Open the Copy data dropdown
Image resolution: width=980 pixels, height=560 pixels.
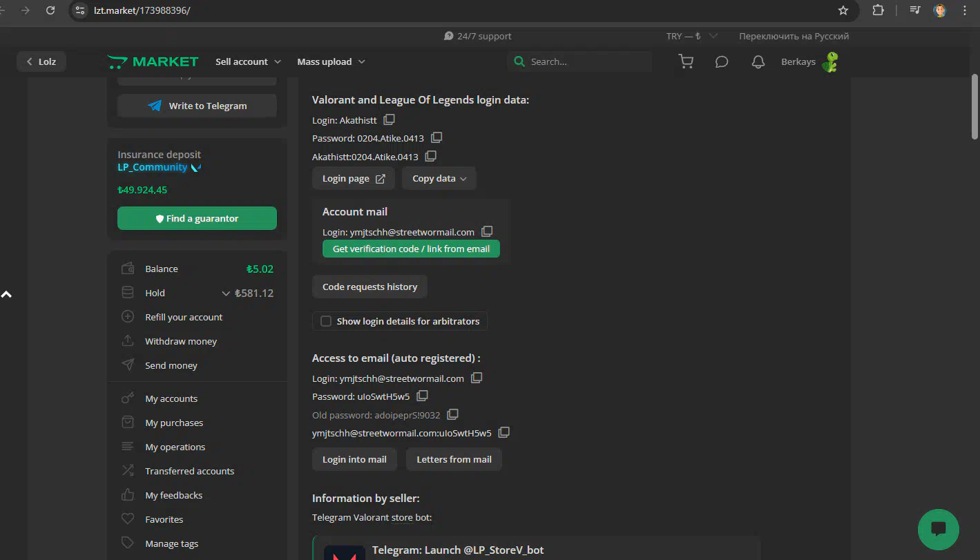click(x=439, y=178)
